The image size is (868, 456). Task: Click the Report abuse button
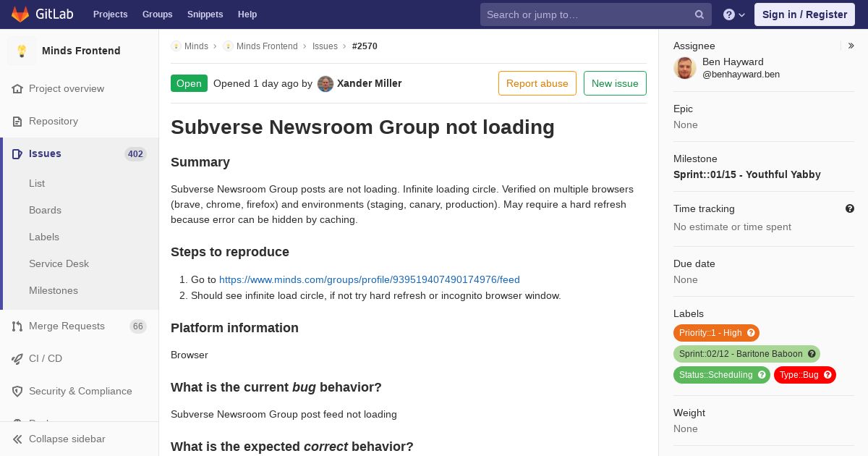pyautogui.click(x=537, y=83)
